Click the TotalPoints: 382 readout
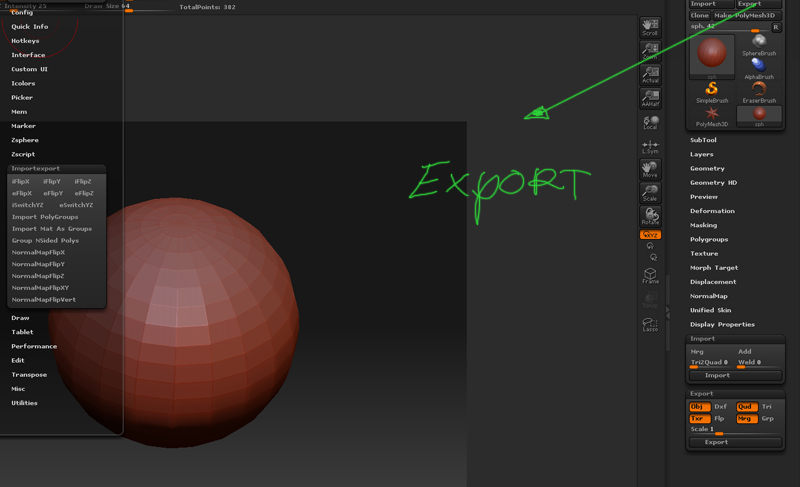This screenshot has height=487, width=800. tap(207, 7)
